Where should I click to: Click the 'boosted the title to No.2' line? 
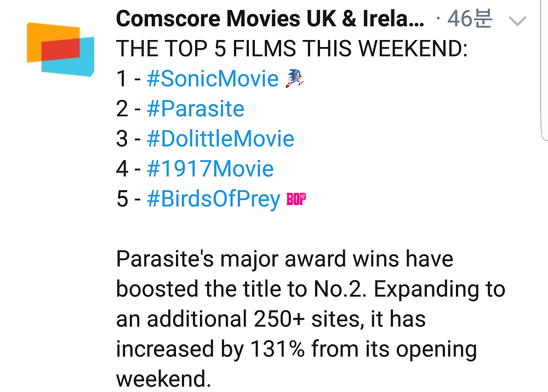click(241, 289)
